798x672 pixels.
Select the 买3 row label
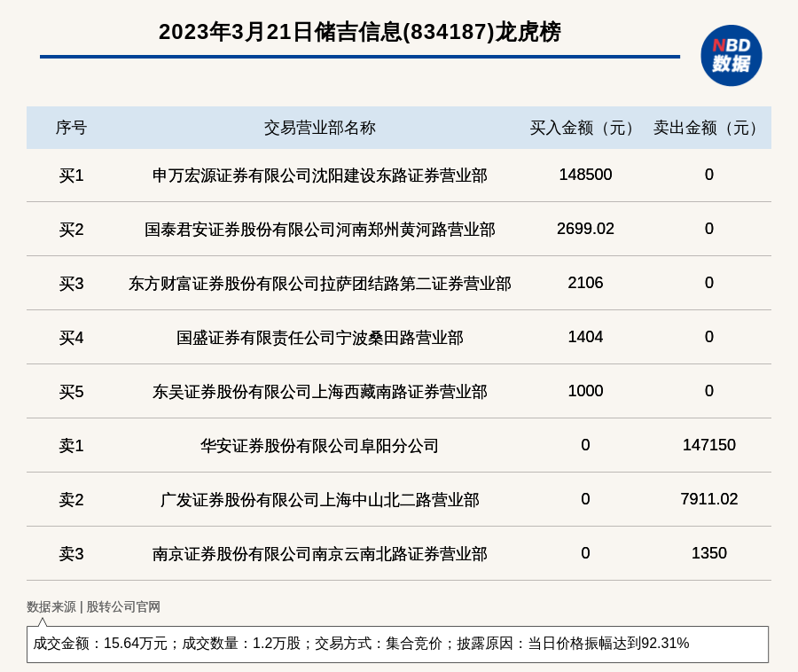click(x=71, y=284)
